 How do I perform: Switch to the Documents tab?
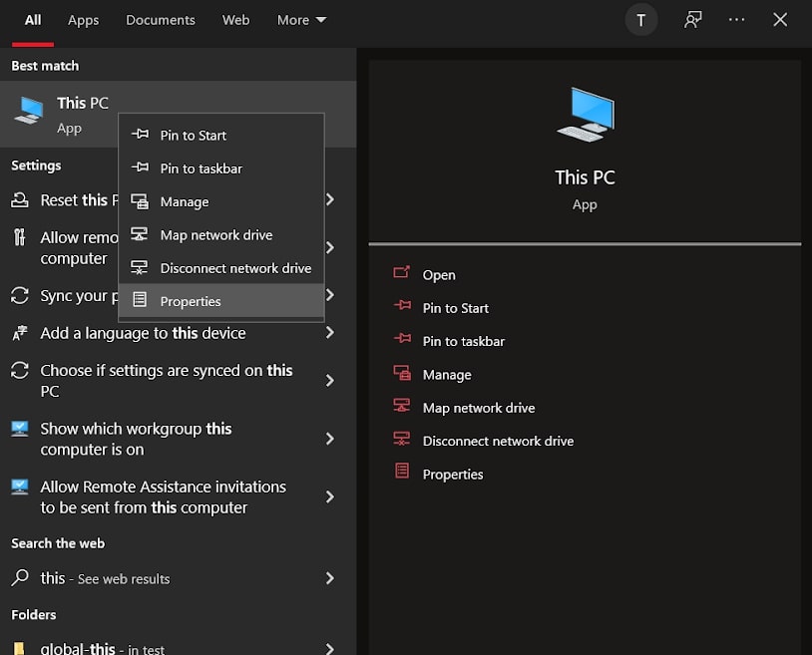point(161,20)
